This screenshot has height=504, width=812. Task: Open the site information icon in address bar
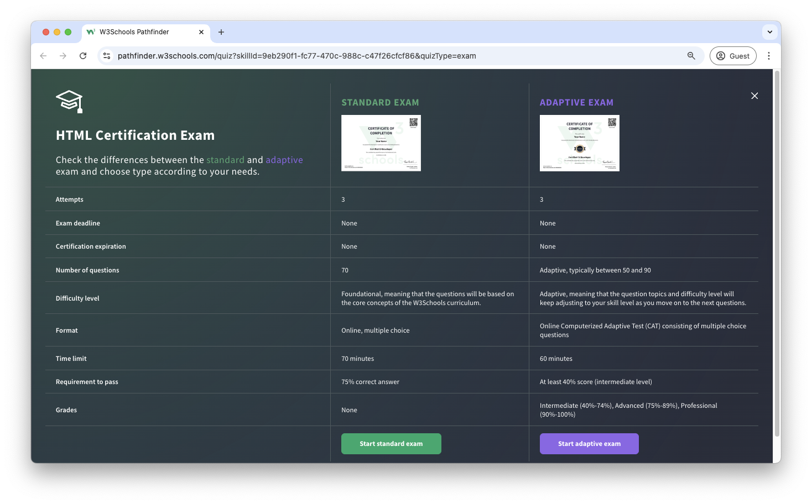tap(107, 56)
